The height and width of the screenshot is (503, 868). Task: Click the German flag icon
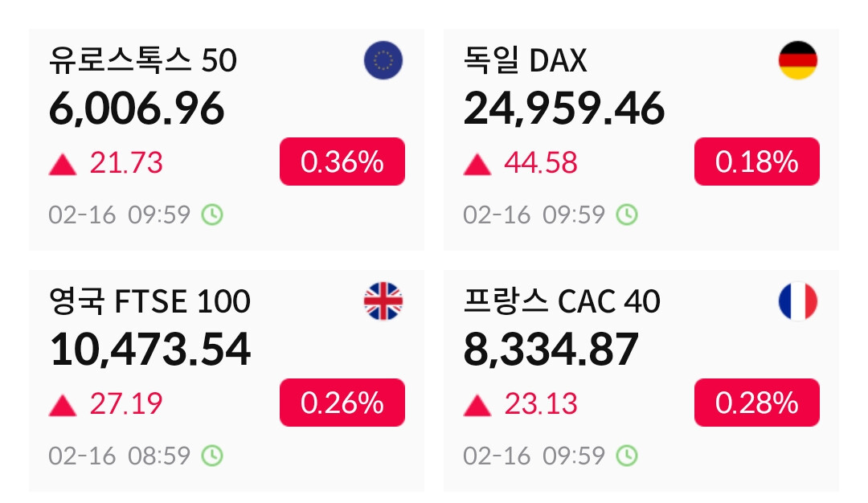[x=797, y=61]
